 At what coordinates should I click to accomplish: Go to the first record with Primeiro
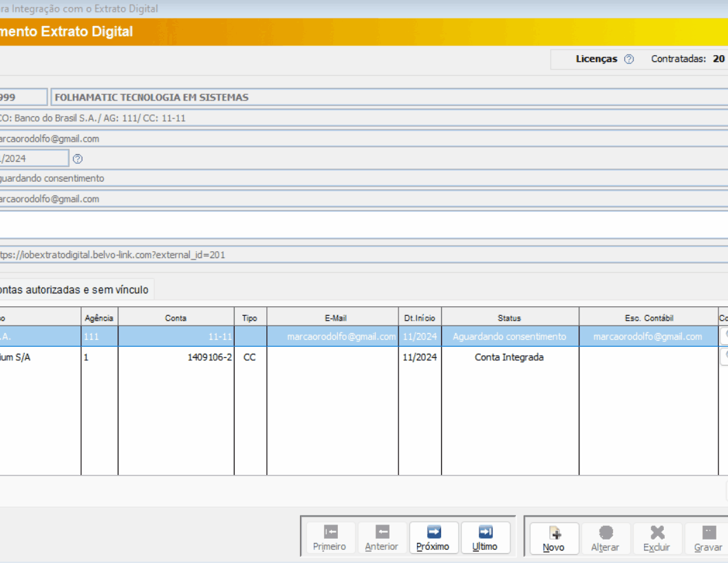click(330, 532)
